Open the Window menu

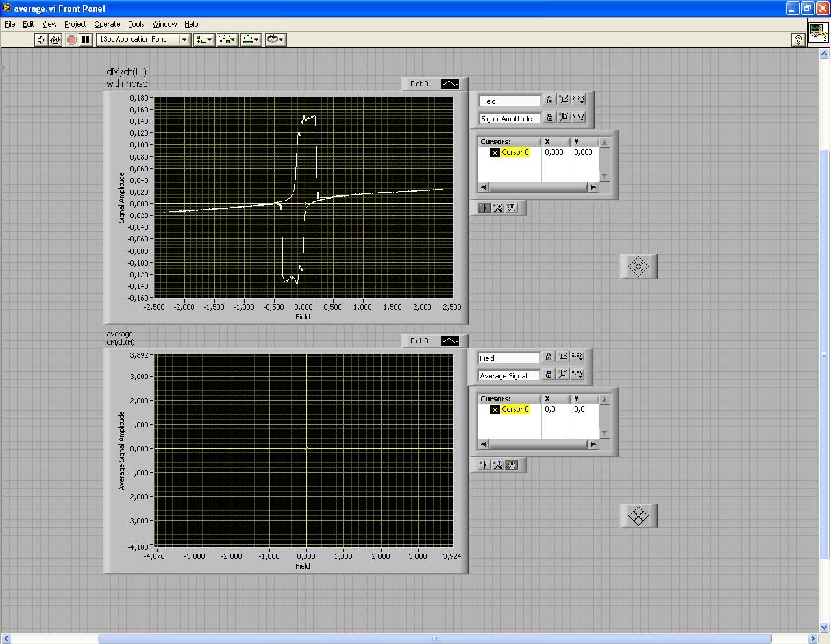164,24
